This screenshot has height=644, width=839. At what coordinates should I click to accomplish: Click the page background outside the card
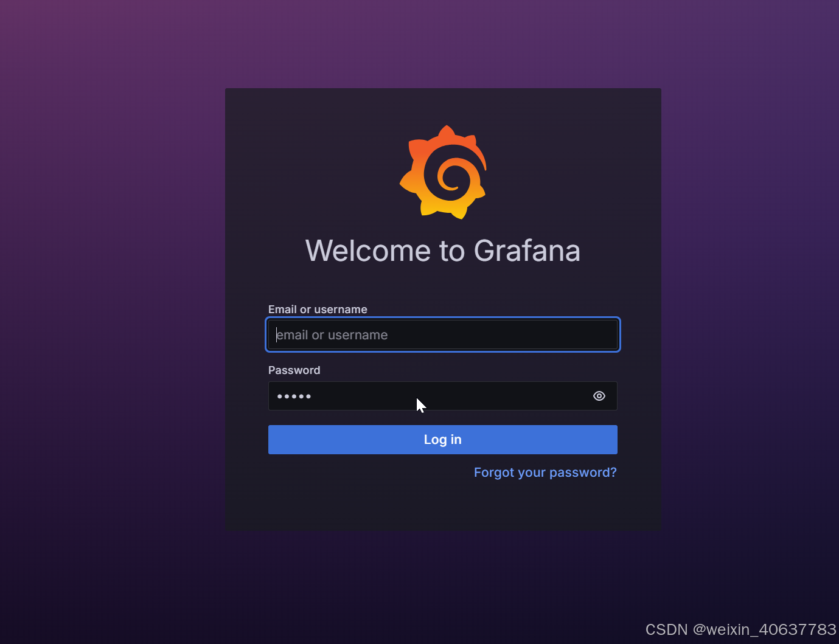coord(110,304)
